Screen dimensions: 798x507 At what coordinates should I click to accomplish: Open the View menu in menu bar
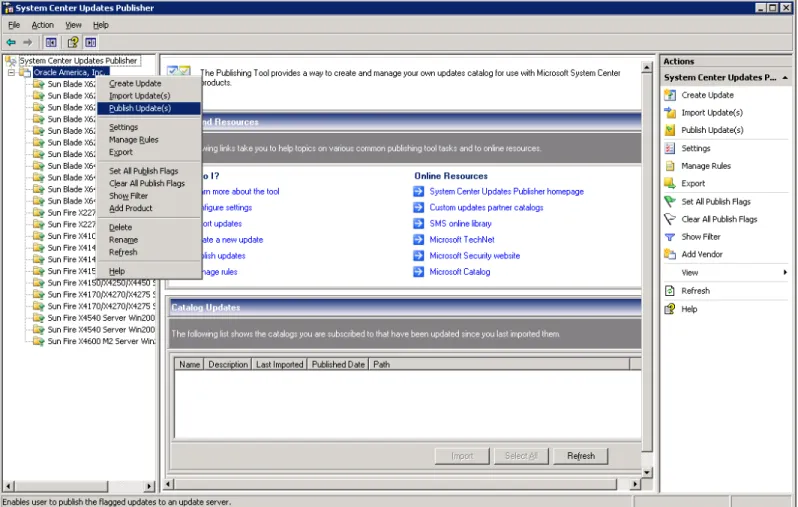pyautogui.click(x=73, y=25)
